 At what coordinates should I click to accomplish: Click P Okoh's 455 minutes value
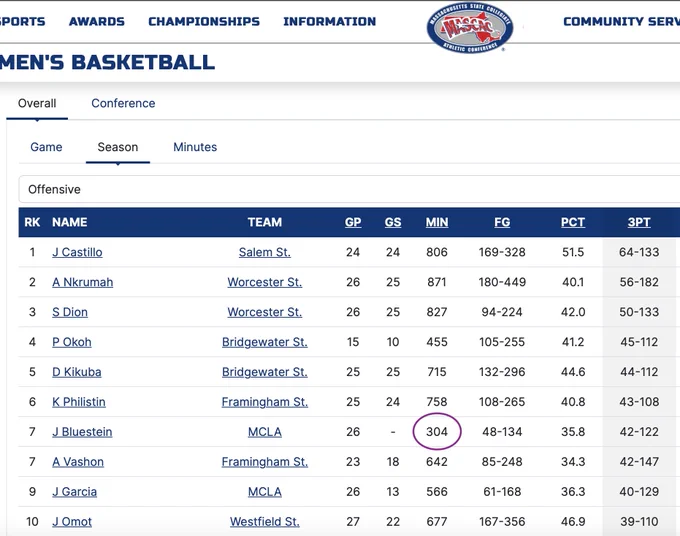point(437,342)
